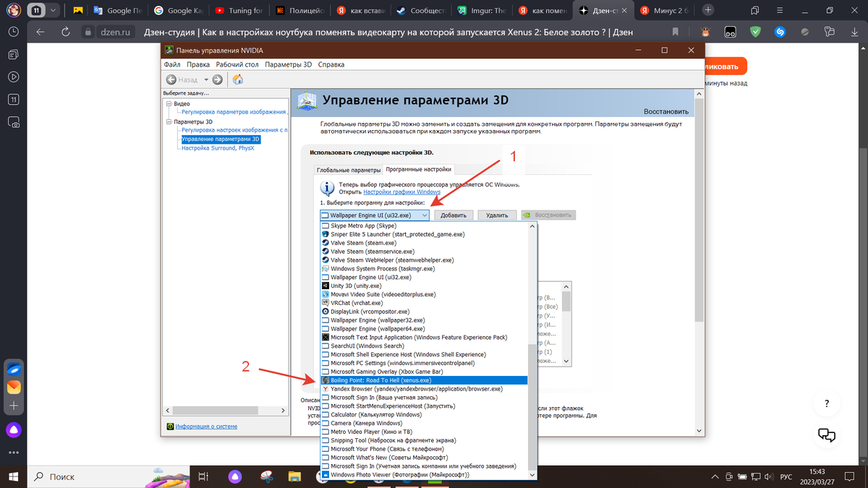Switch to Глобальные параметры tab
Viewport: 868px width, 488px height.
tap(348, 170)
